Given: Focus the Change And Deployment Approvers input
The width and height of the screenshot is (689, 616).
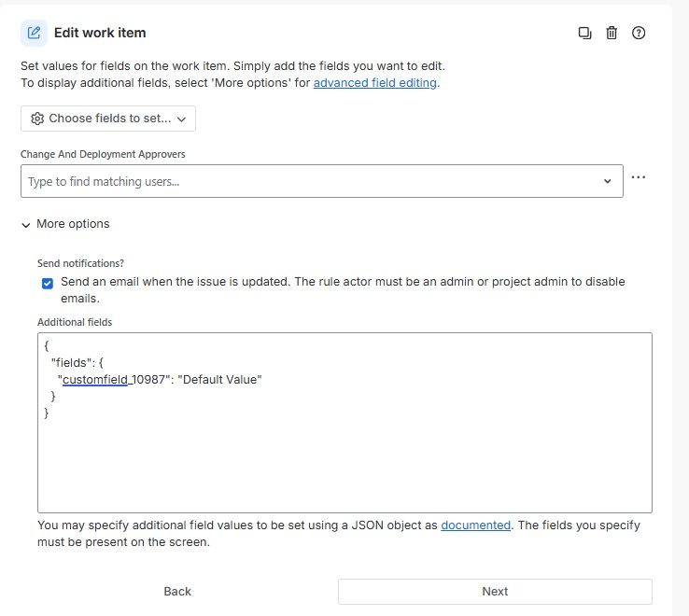Looking at the screenshot, I should point(308,182).
